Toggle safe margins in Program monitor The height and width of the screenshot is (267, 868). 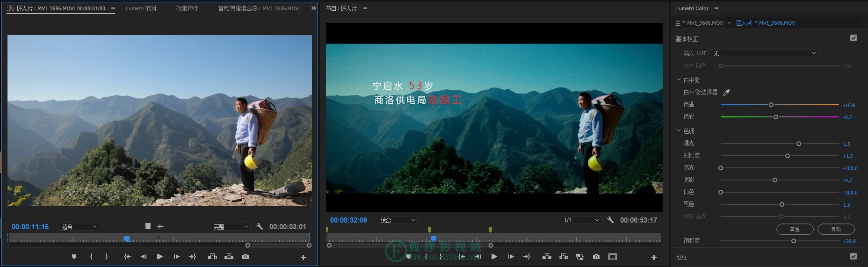613,257
